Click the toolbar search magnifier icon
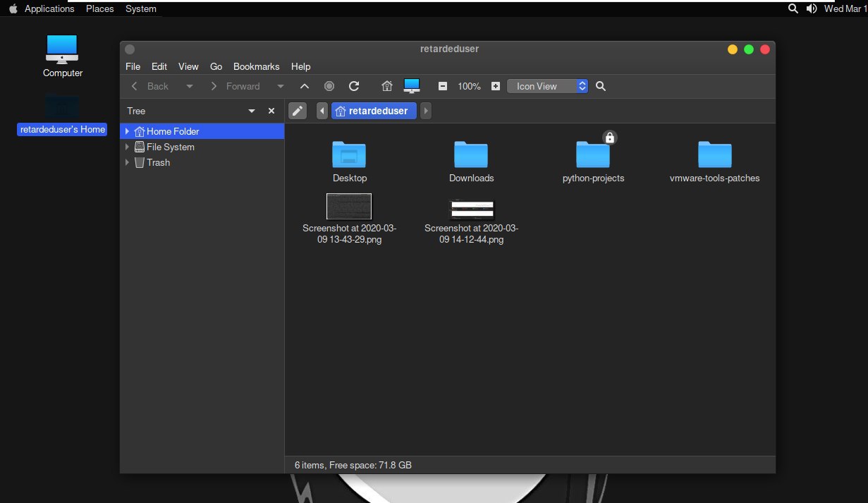 (601, 86)
